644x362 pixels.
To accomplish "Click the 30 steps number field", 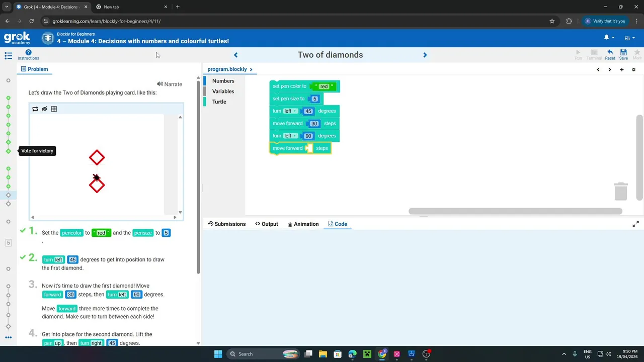I will point(314,124).
